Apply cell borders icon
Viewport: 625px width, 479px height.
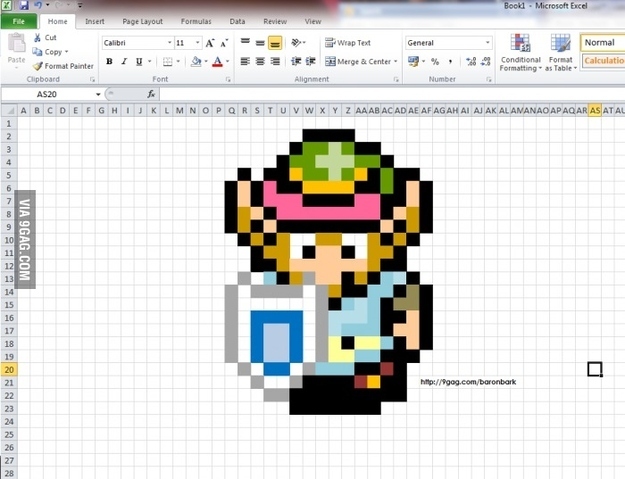[x=168, y=61]
